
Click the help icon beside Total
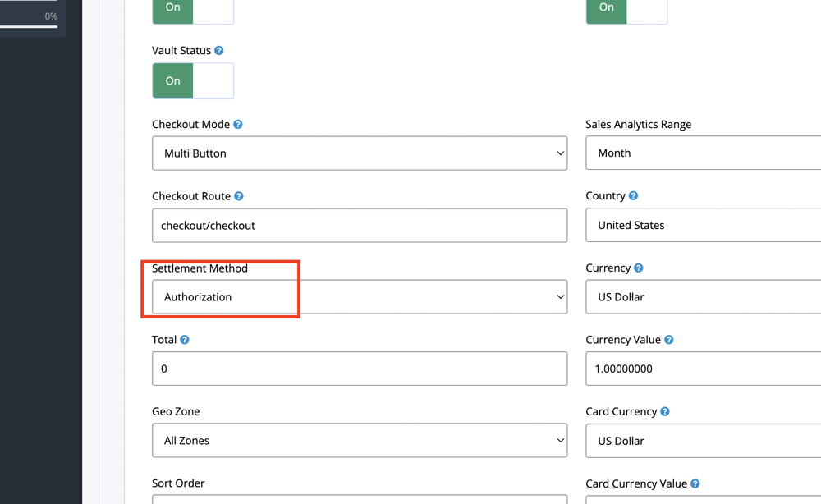click(184, 340)
